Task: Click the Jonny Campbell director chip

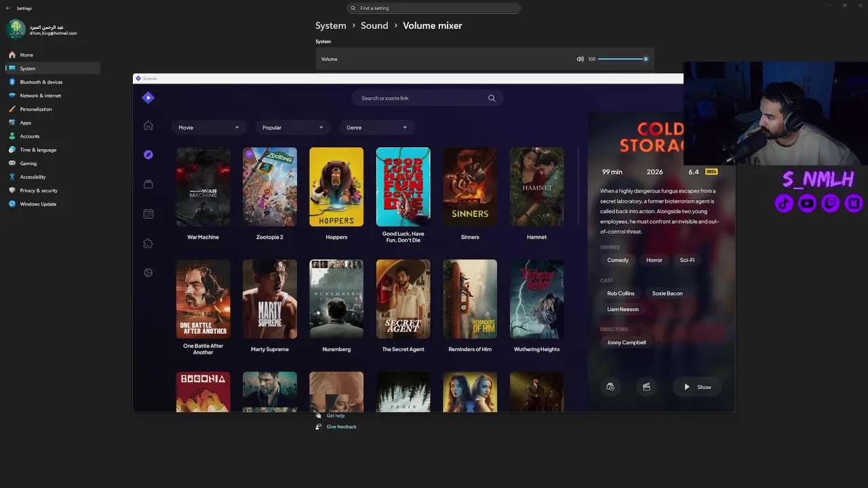Action: coord(627,342)
